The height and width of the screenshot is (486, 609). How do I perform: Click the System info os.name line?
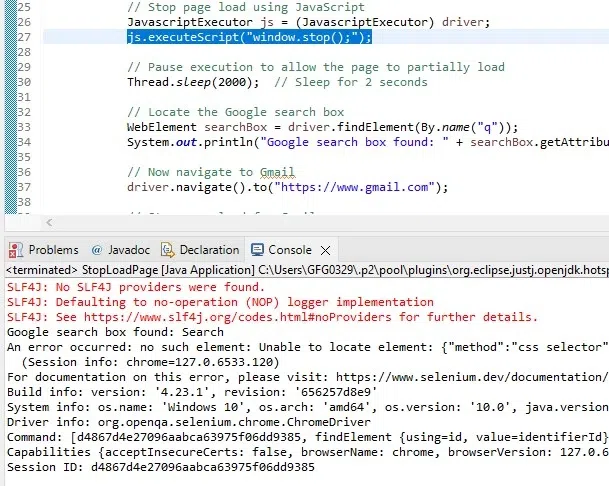(308, 407)
